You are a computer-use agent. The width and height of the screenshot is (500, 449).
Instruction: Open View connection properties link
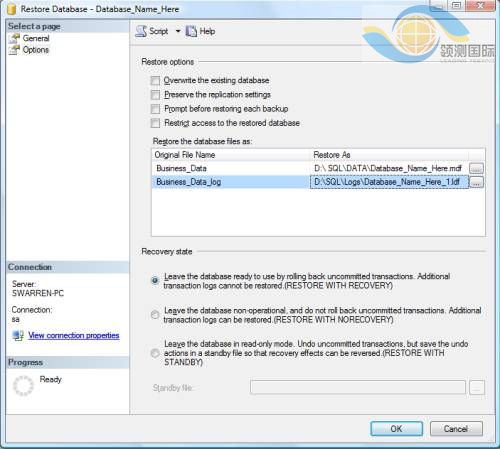pyautogui.click(x=74, y=335)
